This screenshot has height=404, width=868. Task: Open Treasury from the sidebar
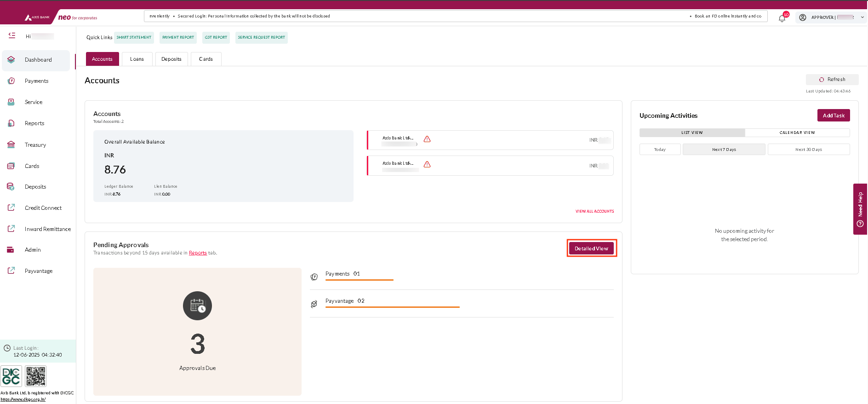click(x=35, y=145)
